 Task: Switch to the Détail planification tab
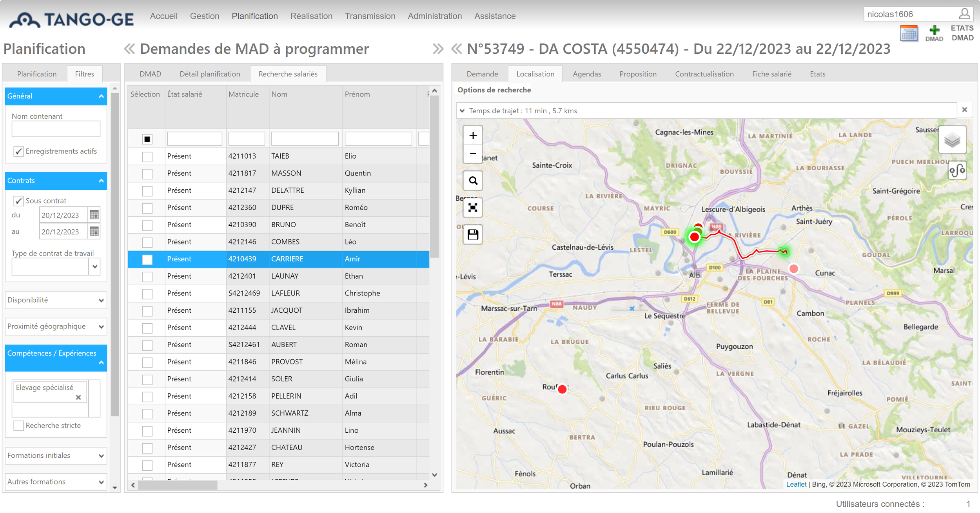(x=210, y=74)
